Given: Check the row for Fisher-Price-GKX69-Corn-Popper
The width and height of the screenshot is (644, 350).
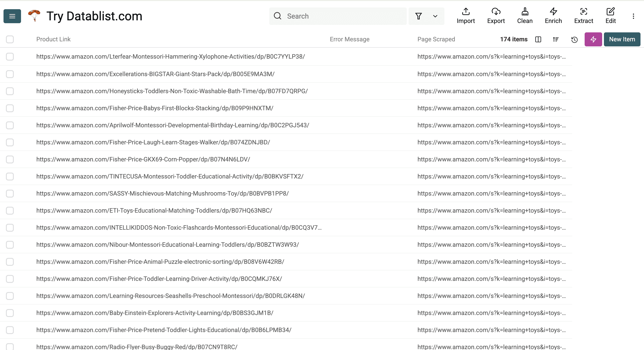Looking at the screenshot, I should [10, 159].
